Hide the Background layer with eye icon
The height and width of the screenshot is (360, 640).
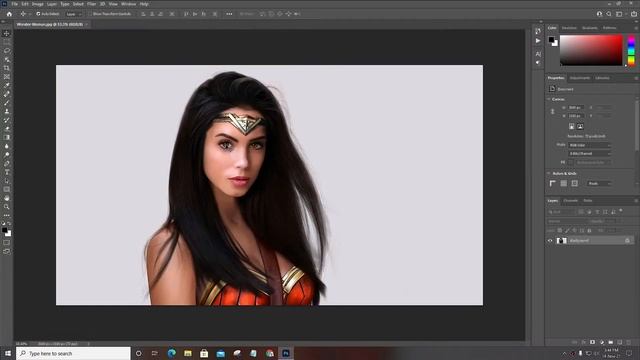click(550, 241)
